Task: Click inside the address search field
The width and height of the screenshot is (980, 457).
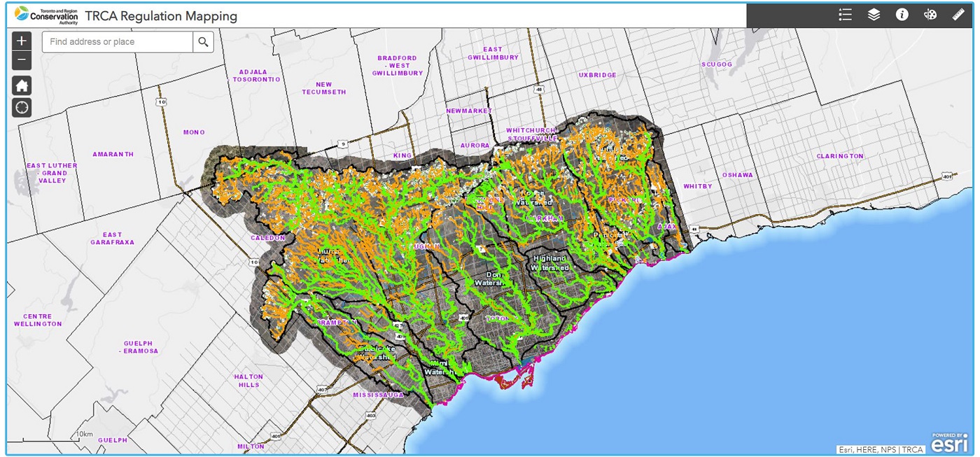Action: pyautogui.click(x=119, y=42)
